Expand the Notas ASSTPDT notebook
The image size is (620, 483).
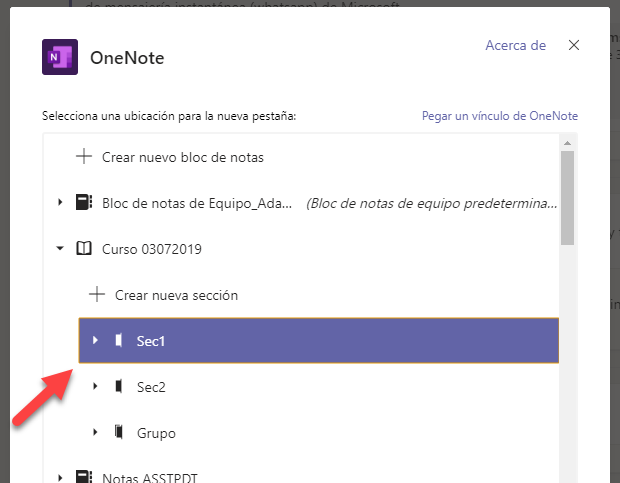(x=60, y=477)
